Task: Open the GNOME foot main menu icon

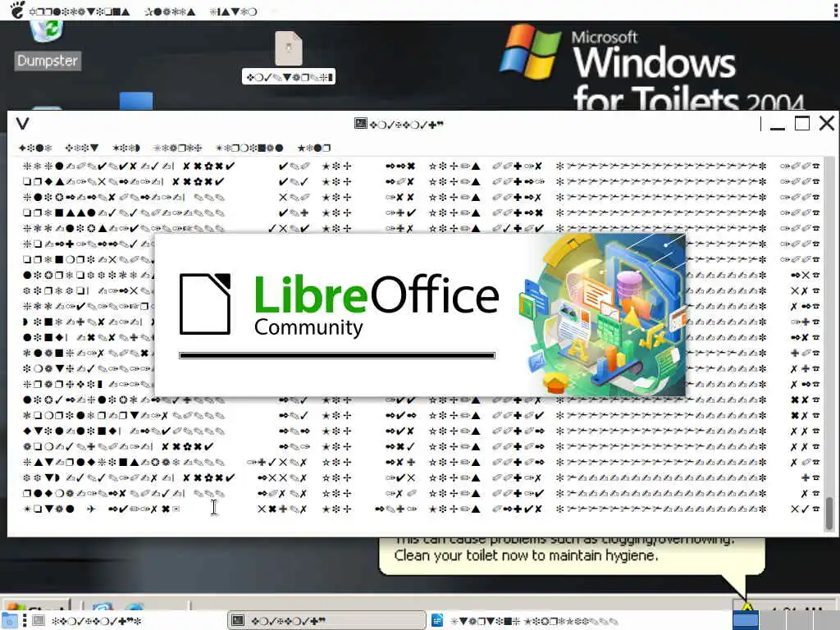Action: 17,10
